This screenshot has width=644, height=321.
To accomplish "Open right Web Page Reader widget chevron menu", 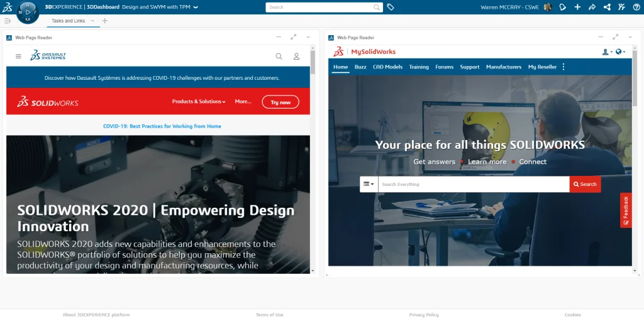I will tap(630, 37).
